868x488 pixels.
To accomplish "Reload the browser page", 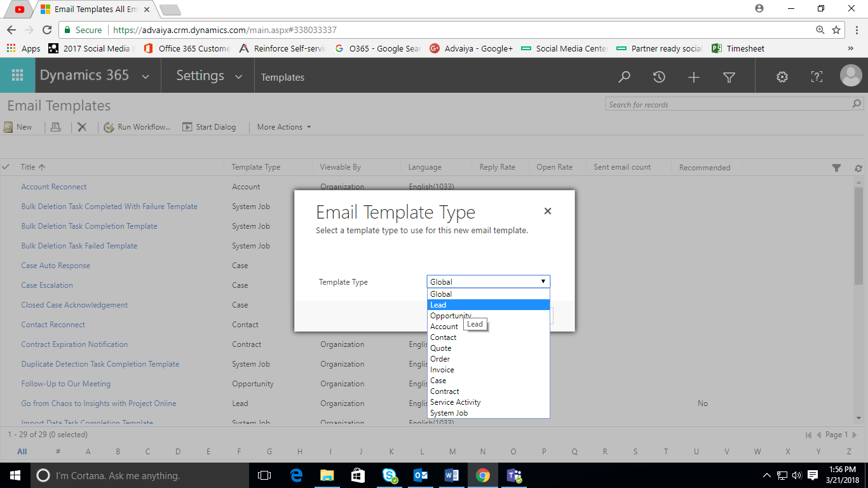I will click(47, 30).
